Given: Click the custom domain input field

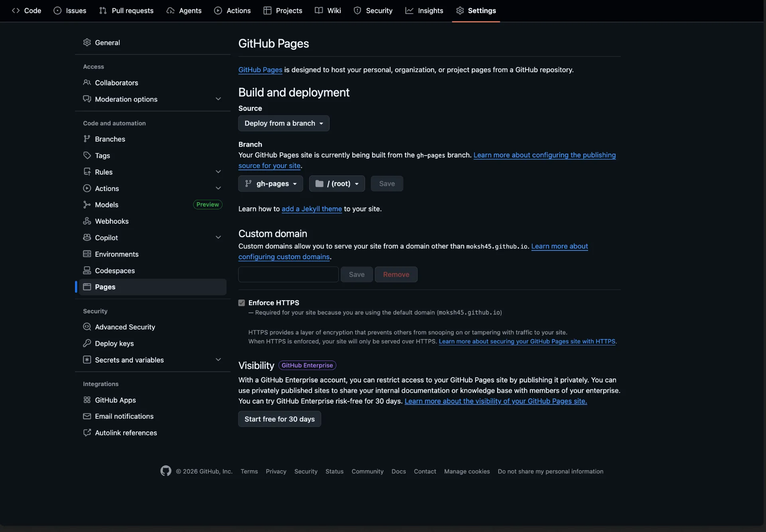Looking at the screenshot, I should tap(288, 274).
